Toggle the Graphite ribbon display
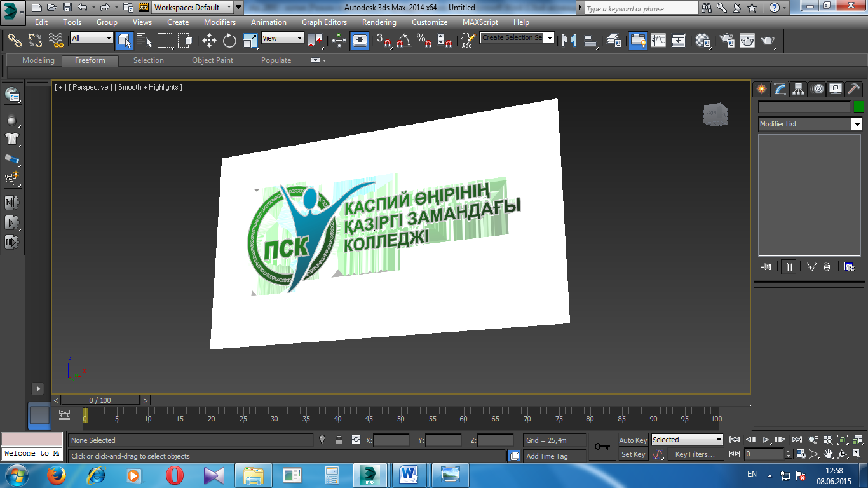Image resolution: width=868 pixels, height=488 pixels. pos(637,41)
